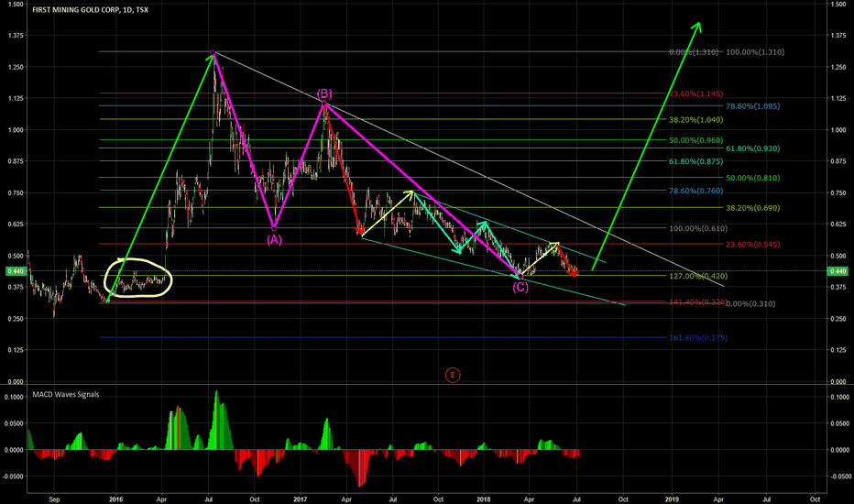Click Fibonacci label 0.00%(0.310)
The width and height of the screenshot is (854, 504).
[x=750, y=304]
